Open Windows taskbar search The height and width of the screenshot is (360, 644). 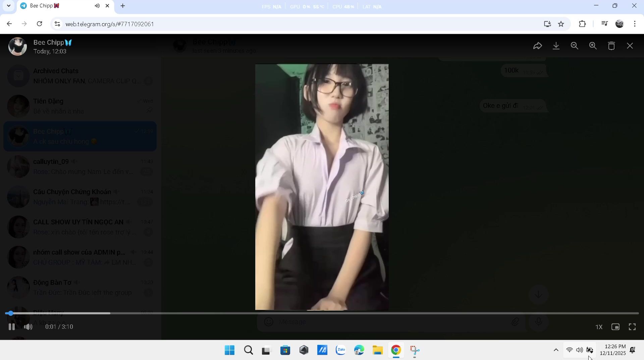pyautogui.click(x=249, y=350)
